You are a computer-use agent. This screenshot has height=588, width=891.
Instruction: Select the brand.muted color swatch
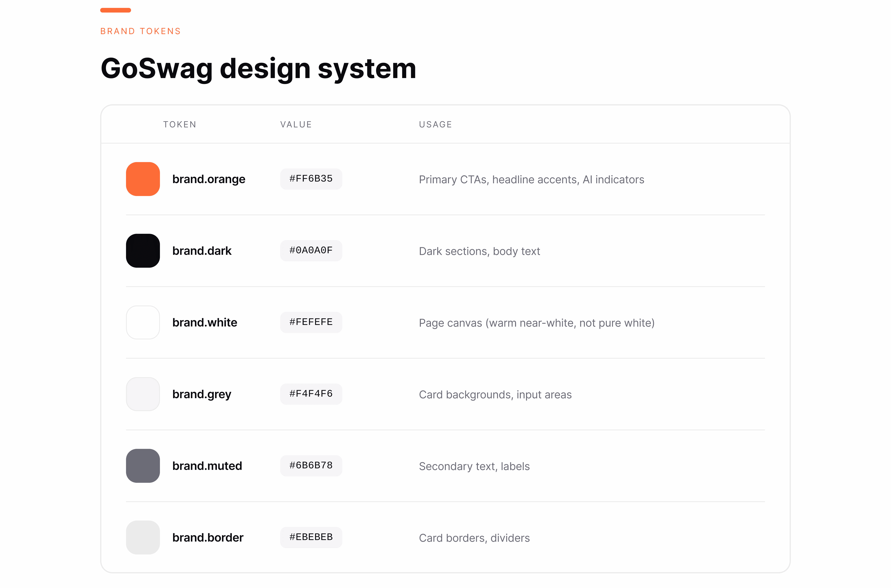[143, 466]
